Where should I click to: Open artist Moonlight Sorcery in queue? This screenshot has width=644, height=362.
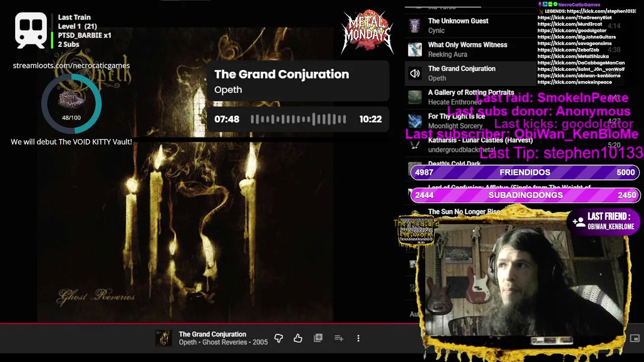point(455,126)
